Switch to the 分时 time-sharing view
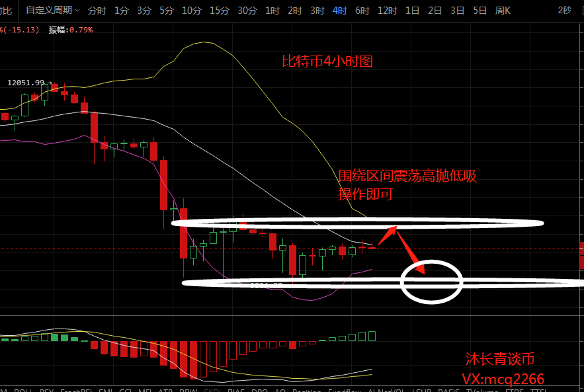The width and height of the screenshot is (584, 392). [97, 11]
